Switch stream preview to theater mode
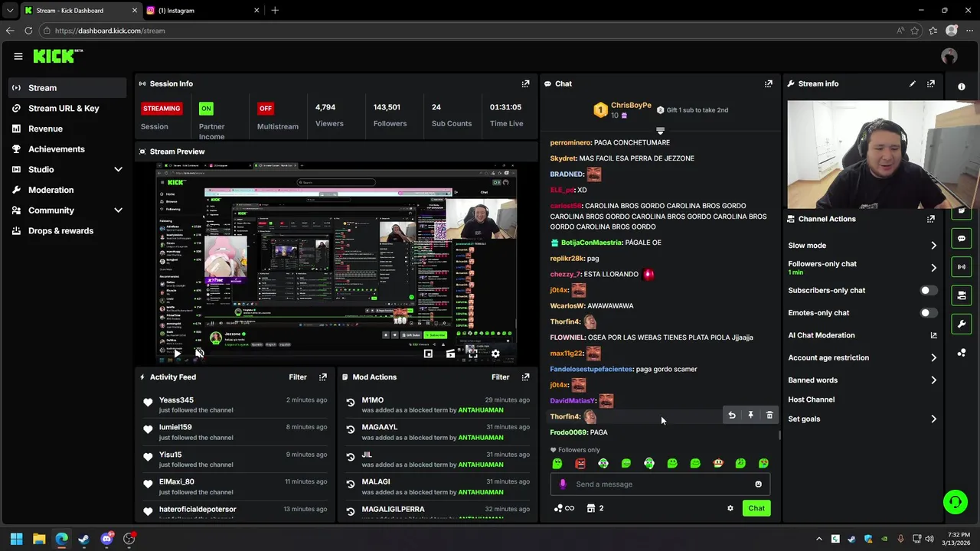This screenshot has width=980, height=551. pos(450,354)
